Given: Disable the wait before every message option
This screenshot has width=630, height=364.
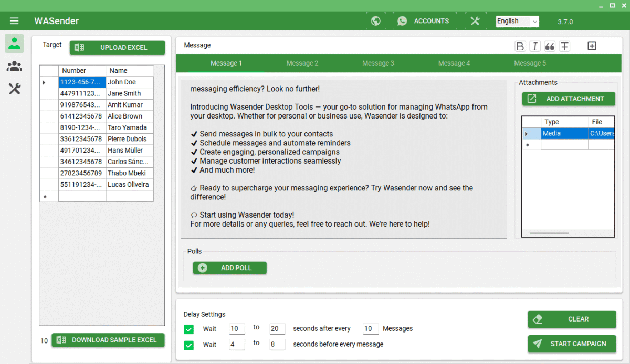Looking at the screenshot, I should [x=188, y=345].
